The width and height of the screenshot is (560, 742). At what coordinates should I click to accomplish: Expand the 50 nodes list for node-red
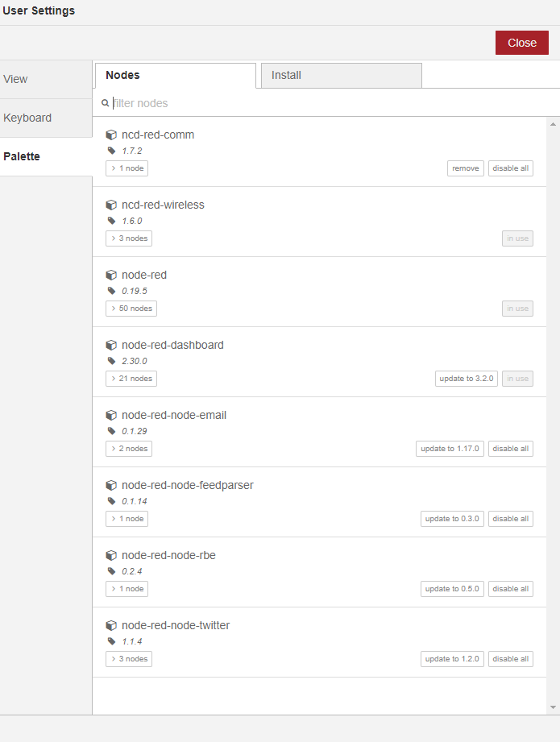(131, 309)
